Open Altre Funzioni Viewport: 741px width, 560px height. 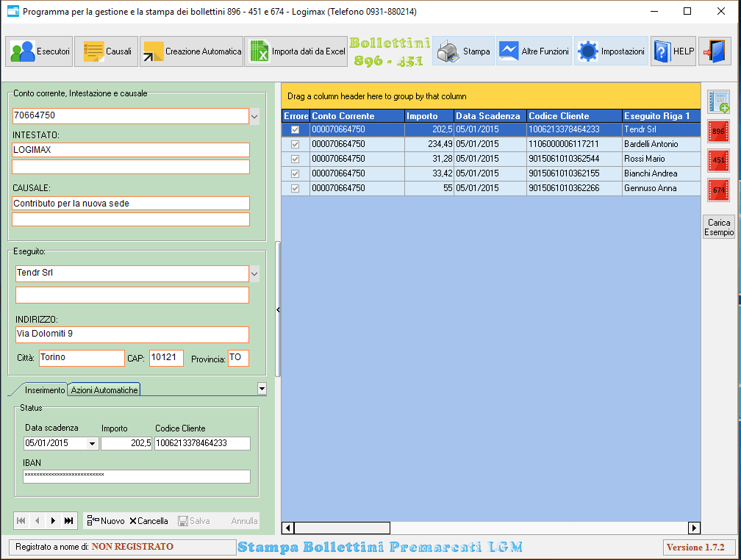(534, 51)
